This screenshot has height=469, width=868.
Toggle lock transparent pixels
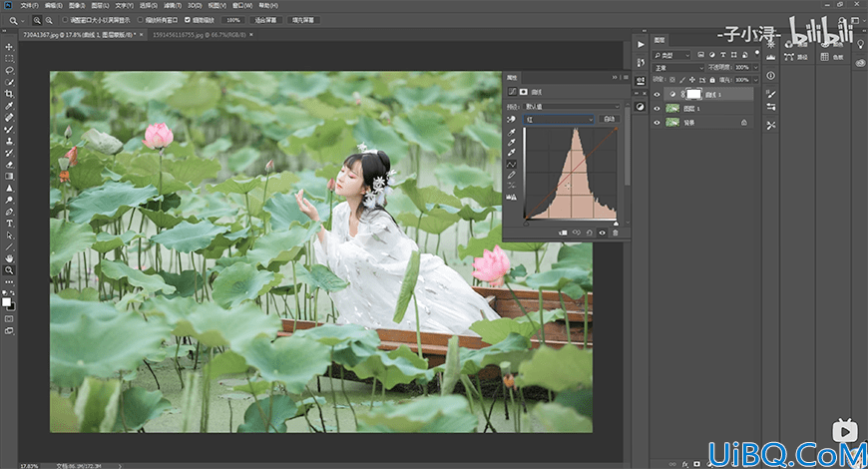[672, 80]
